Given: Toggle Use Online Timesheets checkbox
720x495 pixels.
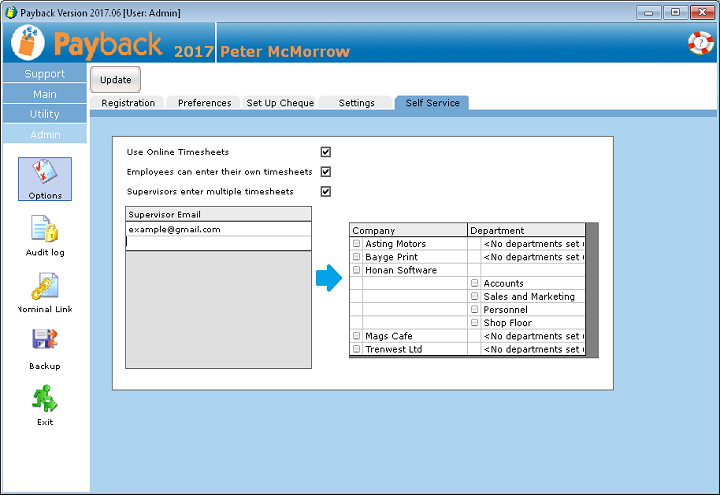Looking at the screenshot, I should [x=326, y=152].
